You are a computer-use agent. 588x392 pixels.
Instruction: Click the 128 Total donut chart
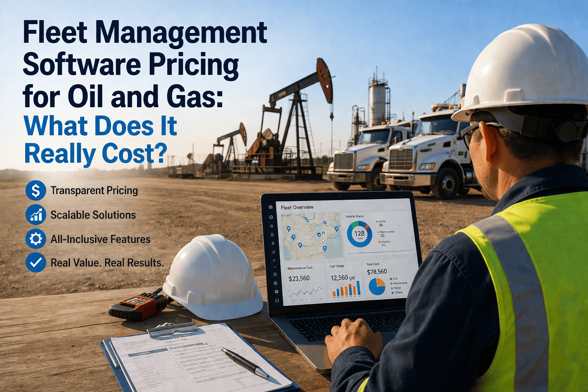coord(359,234)
